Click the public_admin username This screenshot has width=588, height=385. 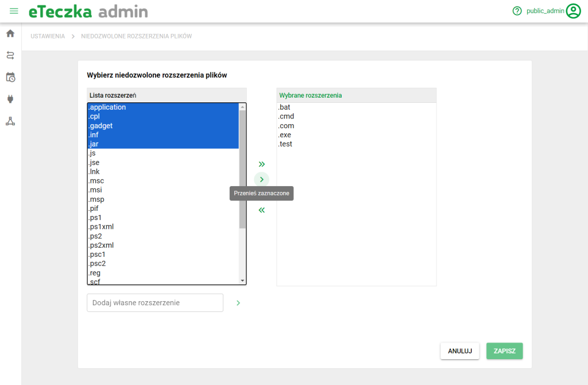click(546, 11)
